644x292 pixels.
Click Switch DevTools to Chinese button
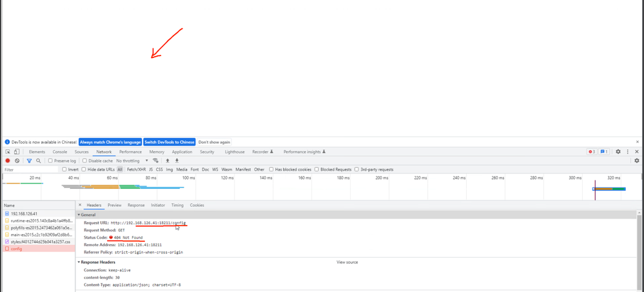click(x=169, y=142)
